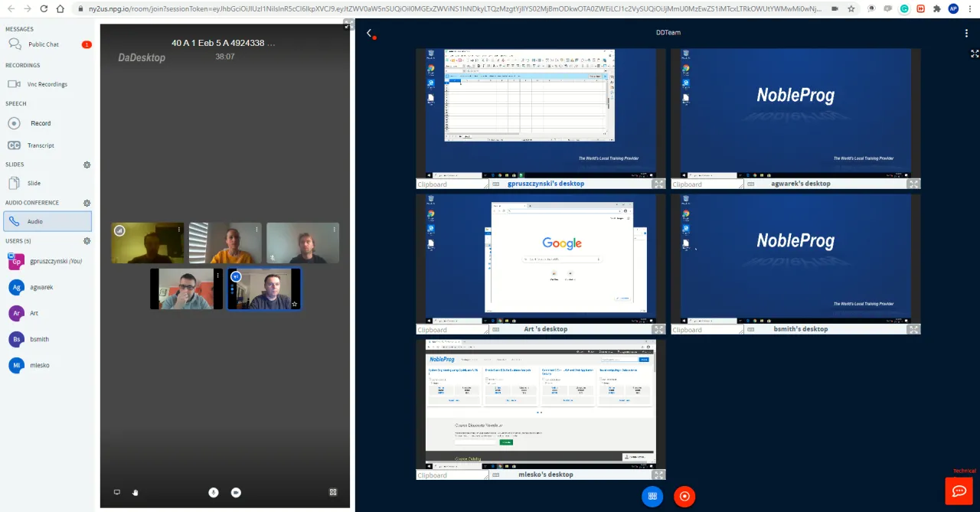
Task: Select user bsmith in users list
Action: click(39, 339)
